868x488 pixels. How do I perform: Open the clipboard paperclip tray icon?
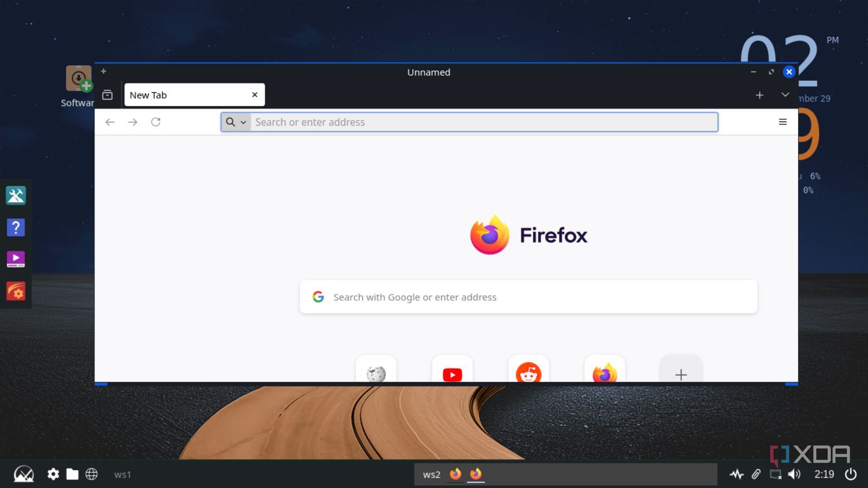pos(756,474)
